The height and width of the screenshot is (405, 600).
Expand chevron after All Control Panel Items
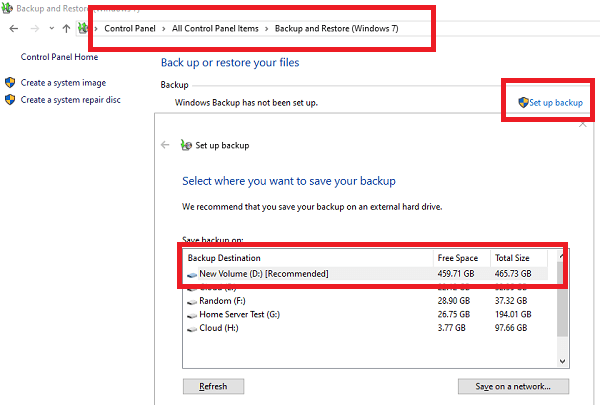(267, 29)
